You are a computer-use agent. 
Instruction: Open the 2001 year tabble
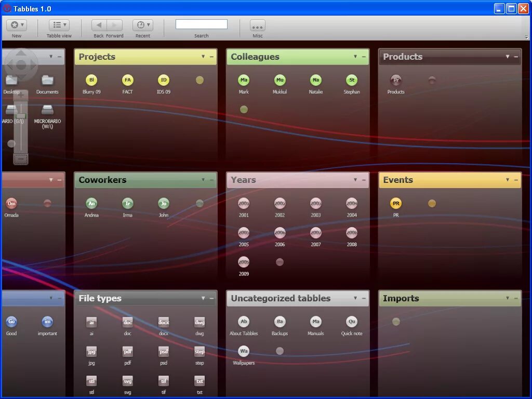(244, 204)
